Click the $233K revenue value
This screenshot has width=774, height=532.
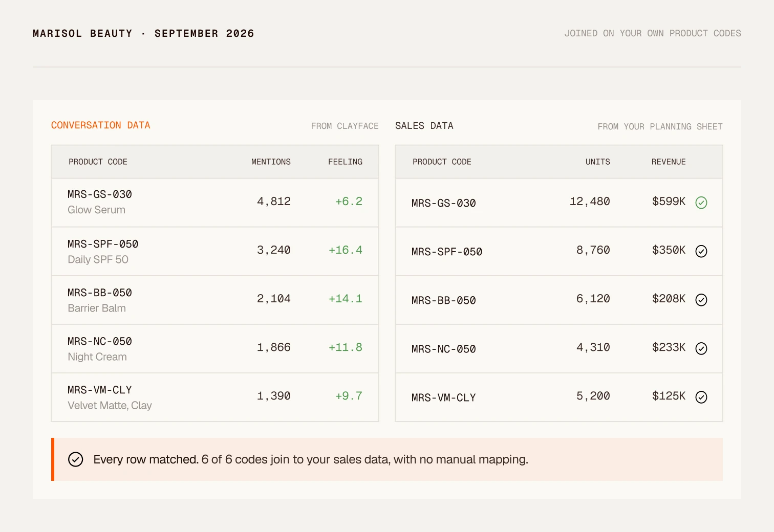[669, 347]
